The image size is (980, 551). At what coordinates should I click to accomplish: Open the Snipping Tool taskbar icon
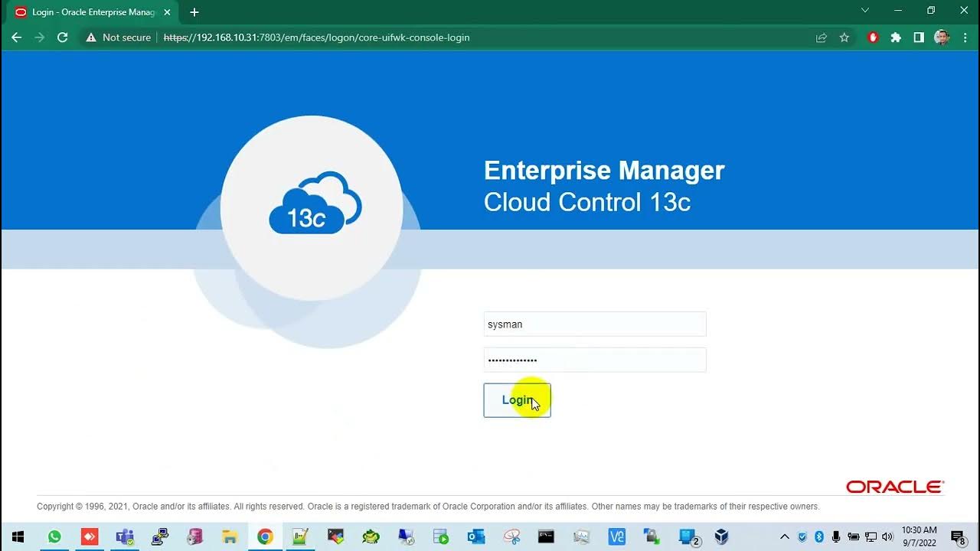pyautogui.click(x=511, y=537)
